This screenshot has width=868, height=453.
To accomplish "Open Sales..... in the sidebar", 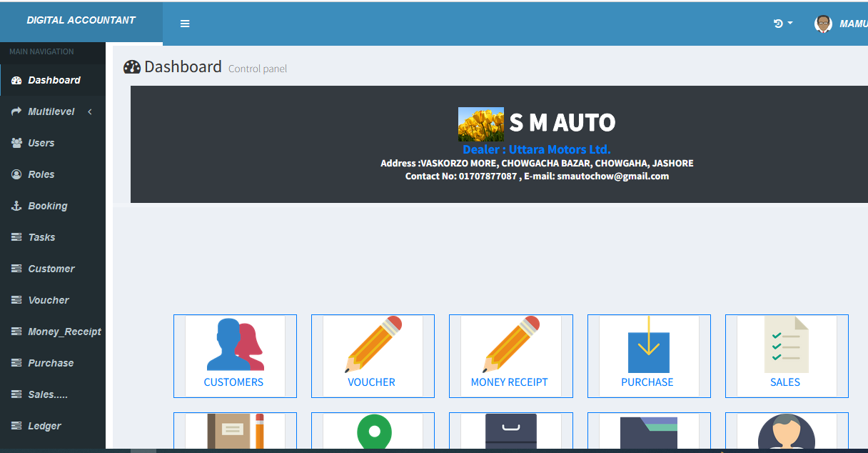I will (53, 394).
